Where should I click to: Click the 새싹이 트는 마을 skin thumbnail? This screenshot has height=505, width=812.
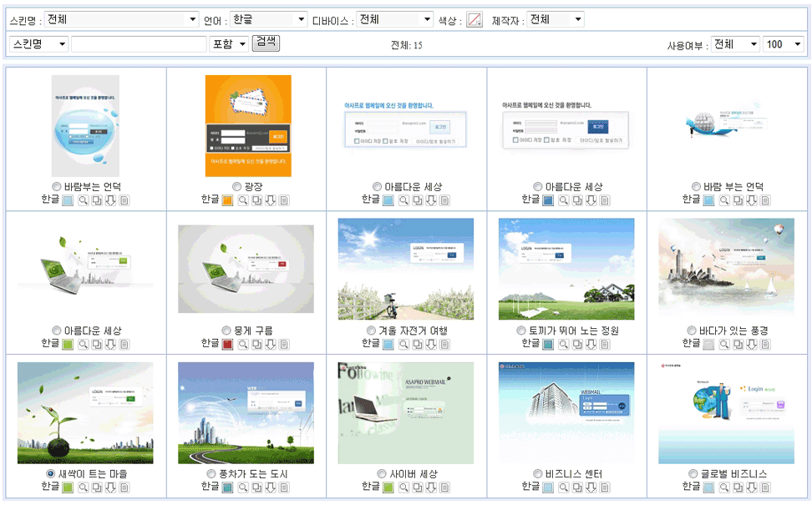point(85,412)
